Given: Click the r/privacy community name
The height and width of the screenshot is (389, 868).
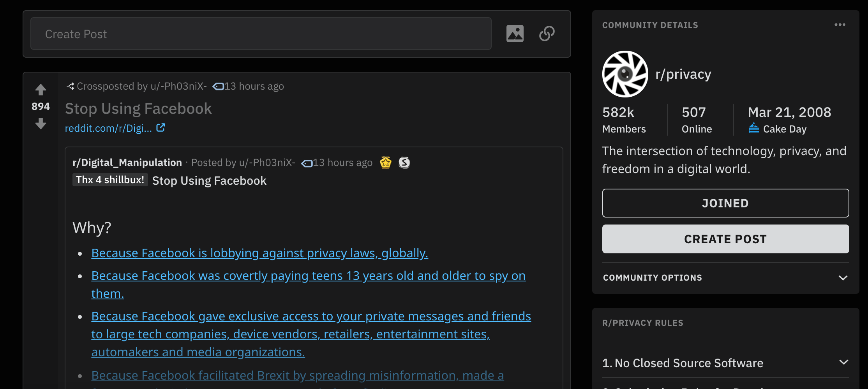Looking at the screenshot, I should tap(683, 74).
